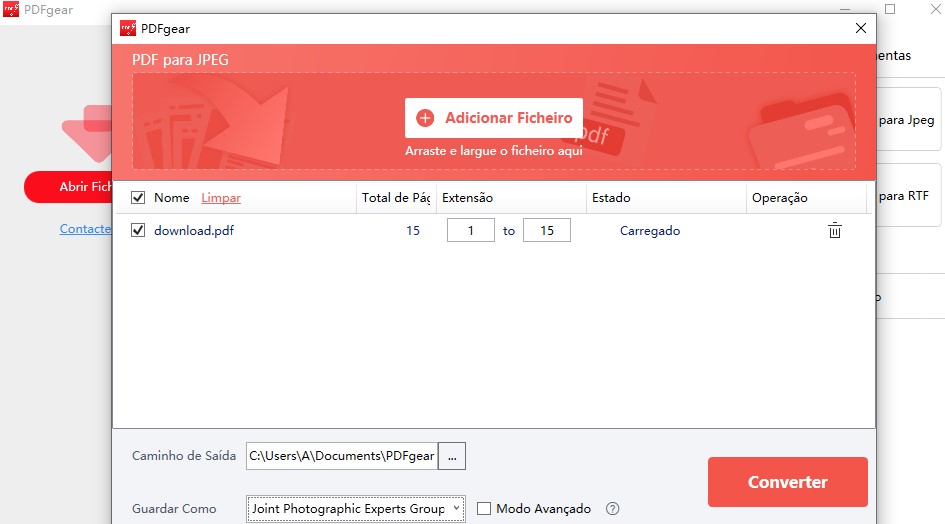
Task: Select the download.pdf file name in list
Action: [x=194, y=231]
